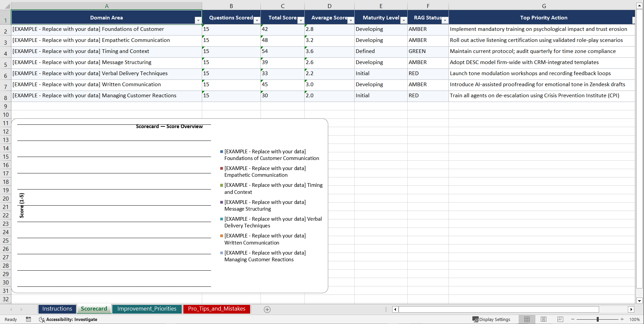
Task: Open the RAG Status filter dropdown
Action: 445,20
